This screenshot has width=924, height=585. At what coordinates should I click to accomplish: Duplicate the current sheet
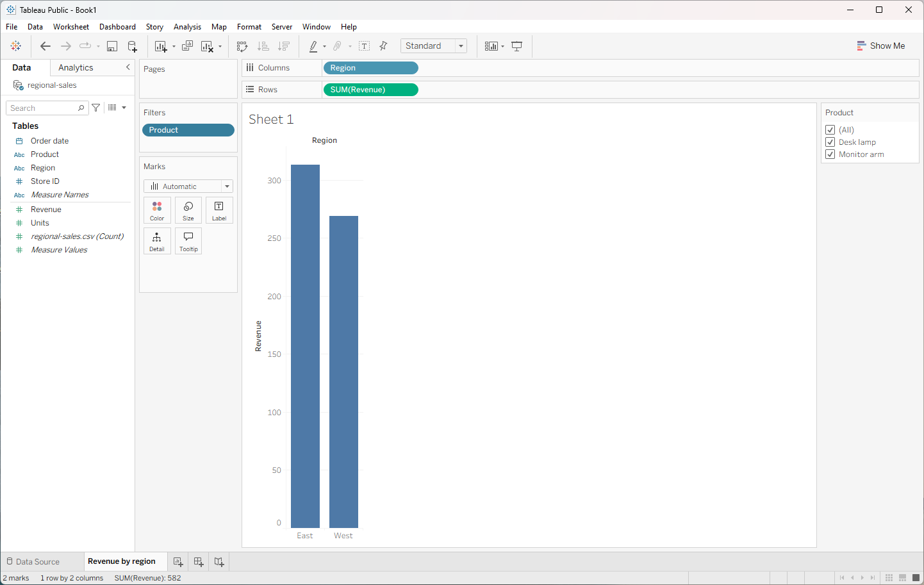(187, 46)
